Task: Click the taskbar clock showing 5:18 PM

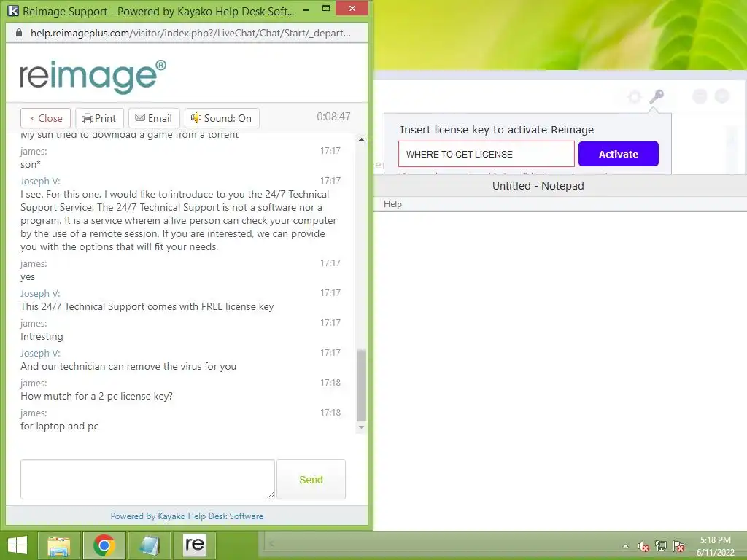Action: coord(715,546)
